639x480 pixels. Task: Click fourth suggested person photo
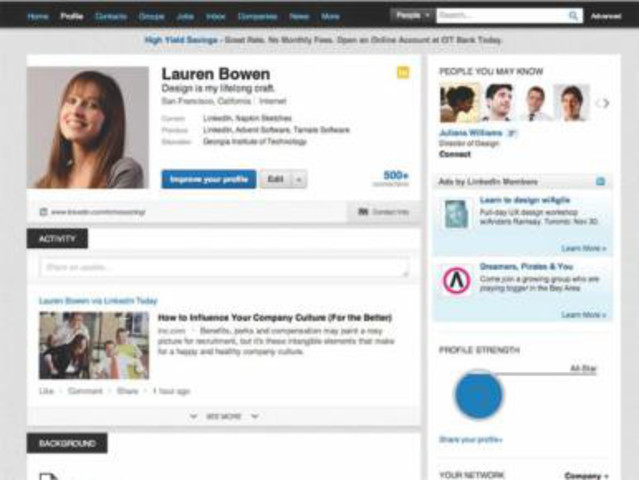tap(571, 103)
